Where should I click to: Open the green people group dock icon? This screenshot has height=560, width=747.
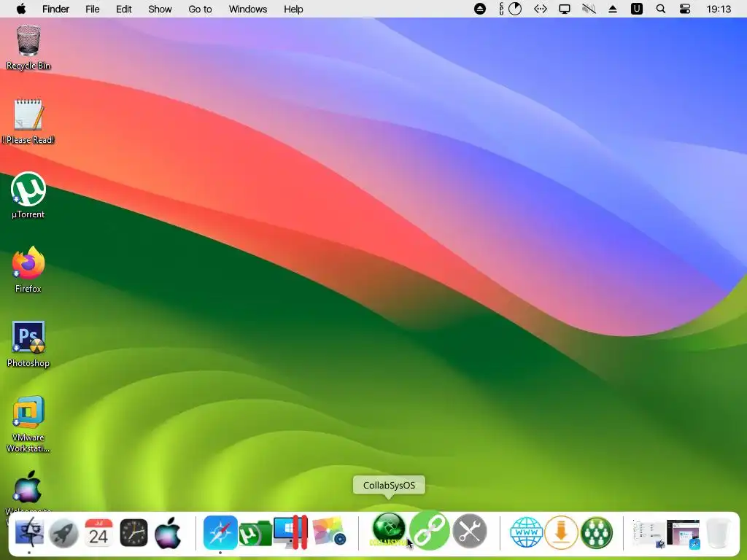597,532
